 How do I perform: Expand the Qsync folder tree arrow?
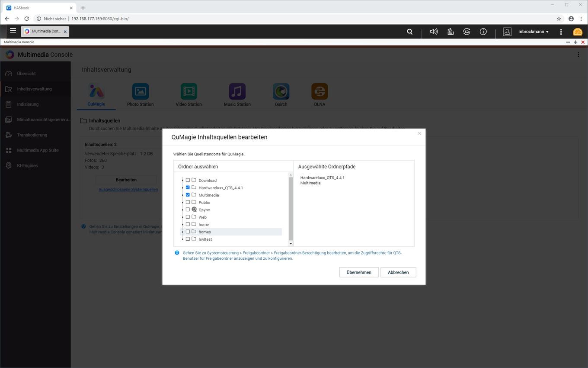click(x=182, y=210)
